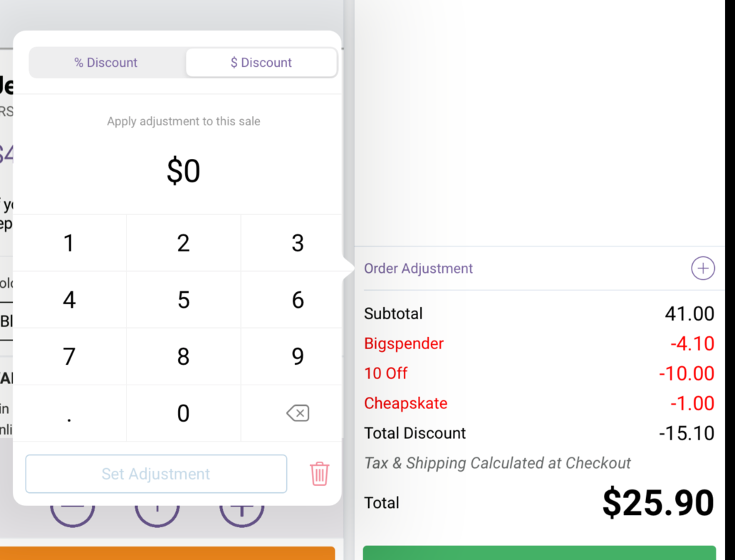Tap keypad digit 1

[69, 243]
